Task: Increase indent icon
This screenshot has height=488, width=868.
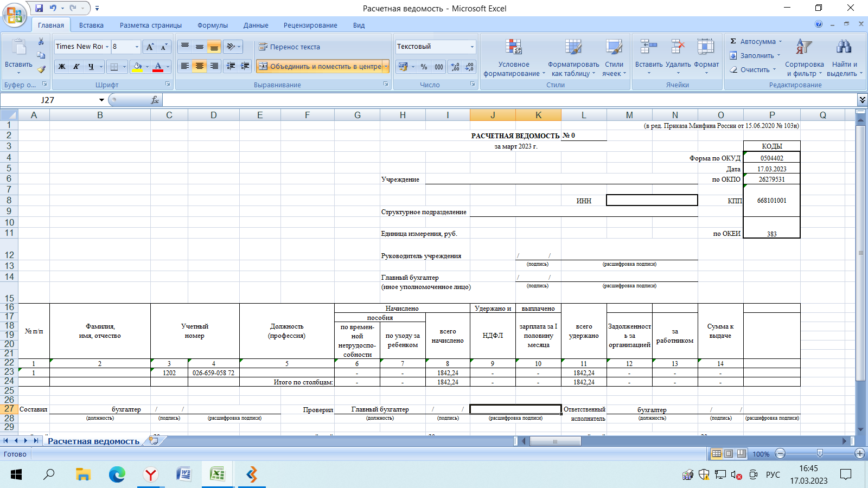Action: (245, 66)
